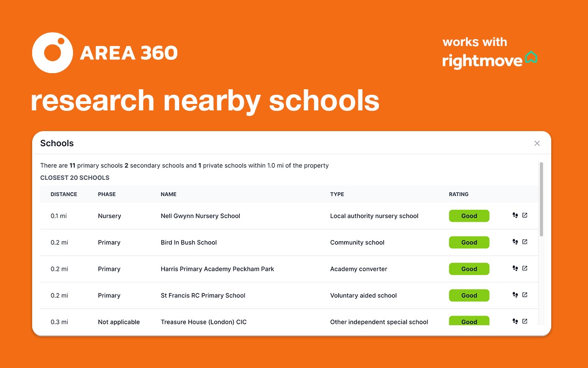Show walking route to Harris Primary Academy
The height and width of the screenshot is (368, 588).
tap(515, 269)
